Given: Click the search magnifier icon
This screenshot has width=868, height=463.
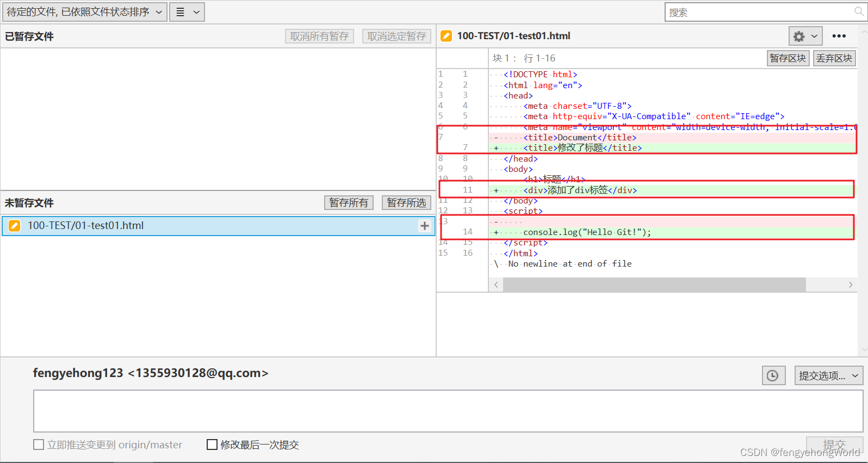Looking at the screenshot, I should (x=859, y=11).
